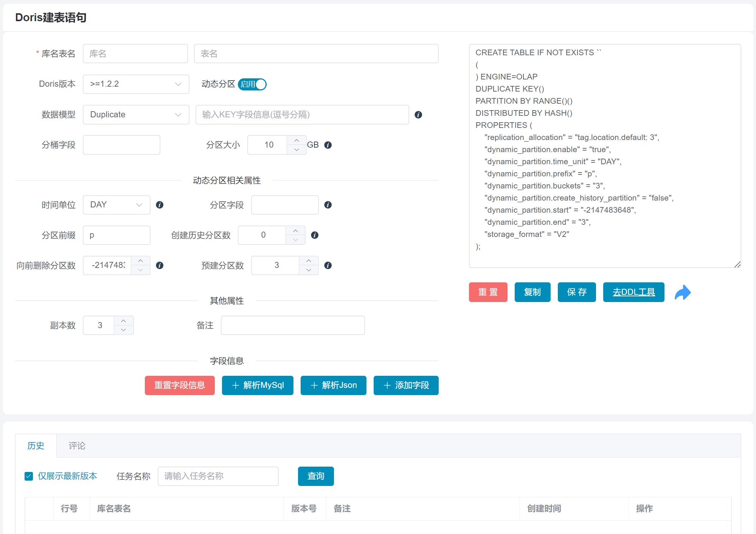Click the 添加字段 button
Screen dimensions: 756x534
pos(406,385)
